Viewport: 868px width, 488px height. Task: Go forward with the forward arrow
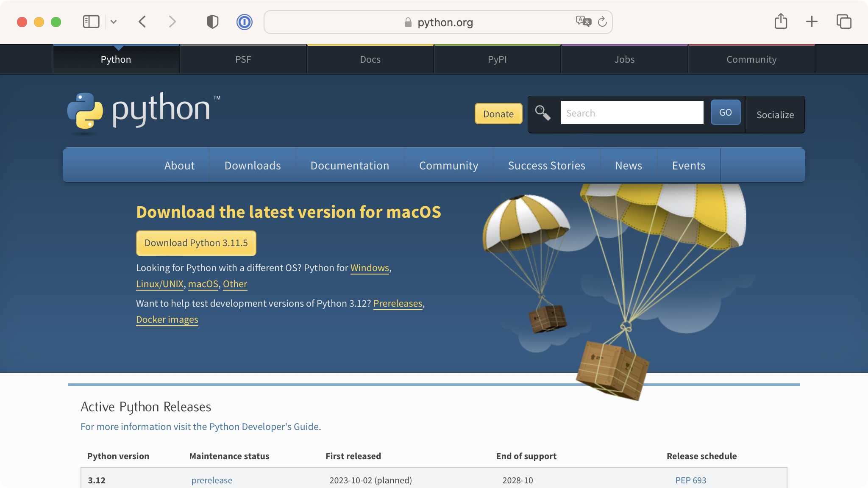click(172, 22)
